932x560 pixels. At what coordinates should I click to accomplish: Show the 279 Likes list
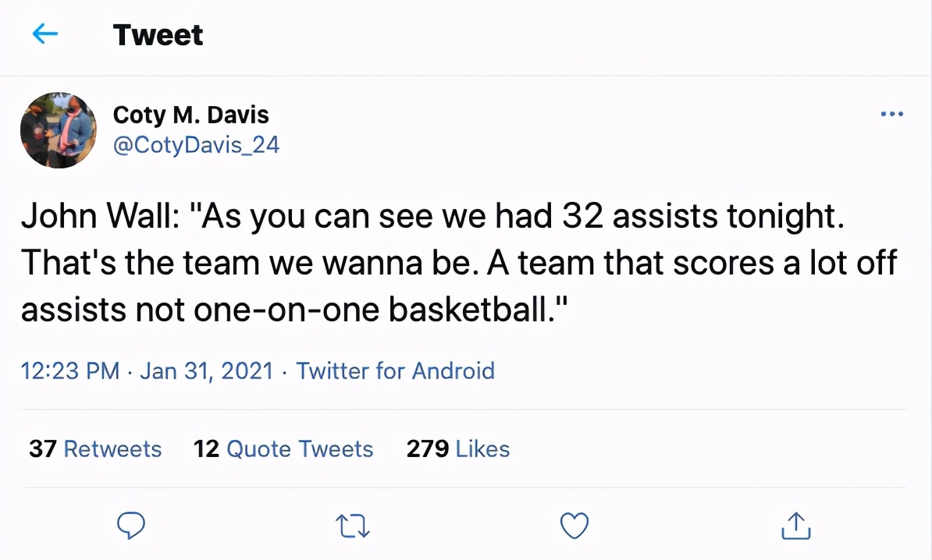(x=457, y=449)
